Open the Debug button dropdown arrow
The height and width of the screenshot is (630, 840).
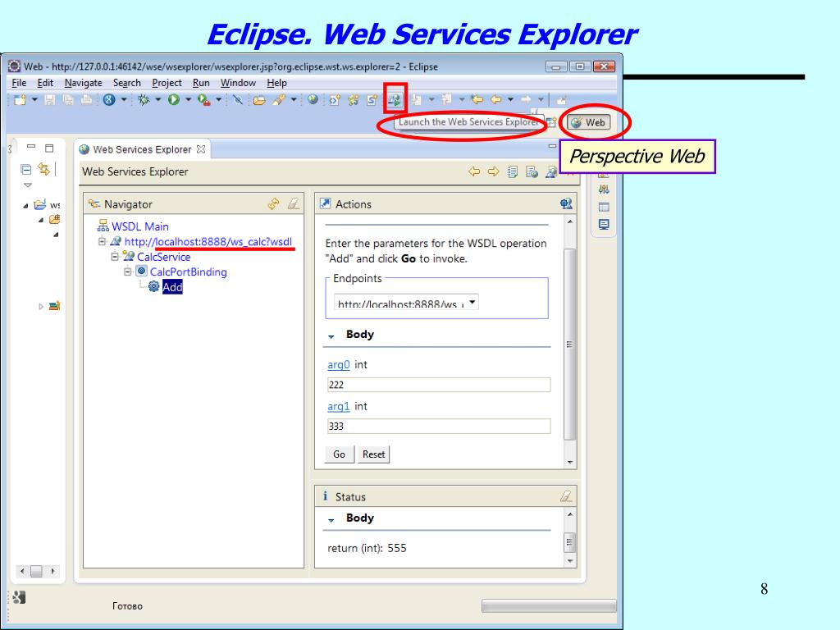(x=158, y=99)
